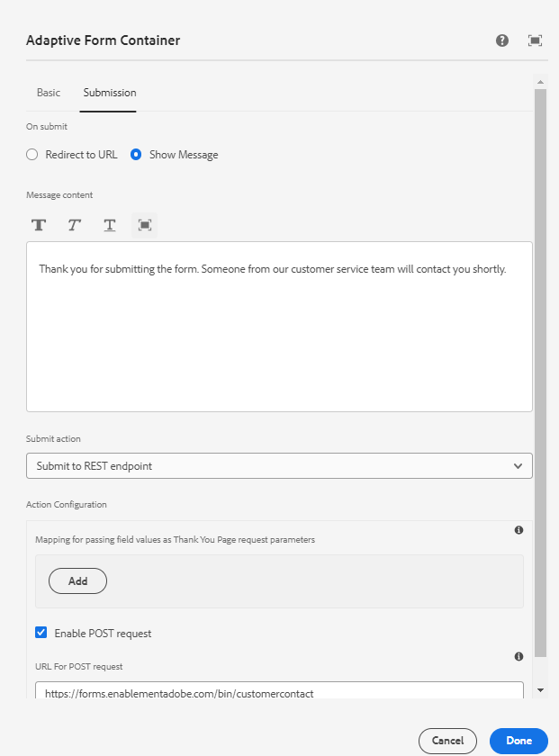Click inside the thank-you message text area
559x756 pixels.
click(x=279, y=324)
